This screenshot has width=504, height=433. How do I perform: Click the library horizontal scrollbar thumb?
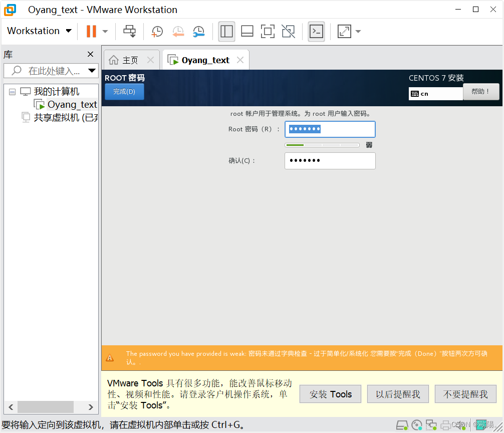[45, 407]
